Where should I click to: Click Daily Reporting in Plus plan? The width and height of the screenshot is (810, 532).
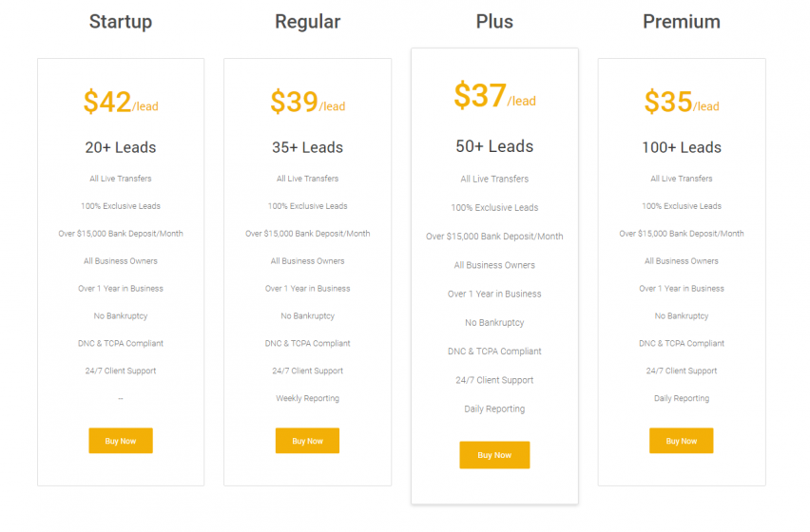(x=494, y=408)
